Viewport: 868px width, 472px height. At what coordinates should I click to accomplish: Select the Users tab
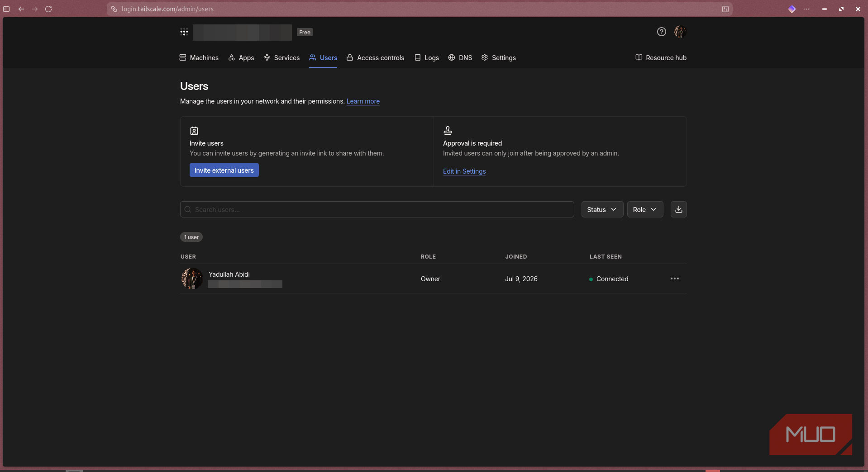coord(323,58)
